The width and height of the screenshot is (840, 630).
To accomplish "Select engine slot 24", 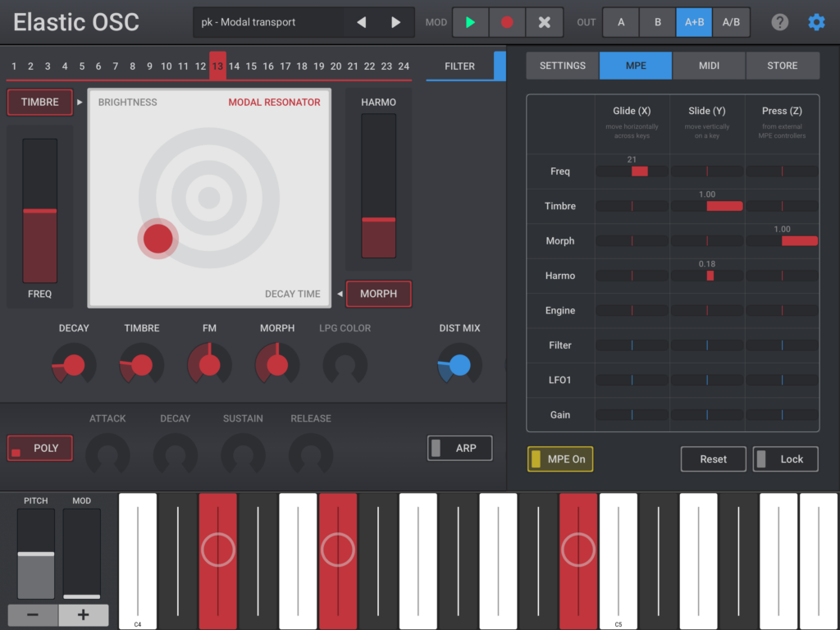I will coord(404,66).
